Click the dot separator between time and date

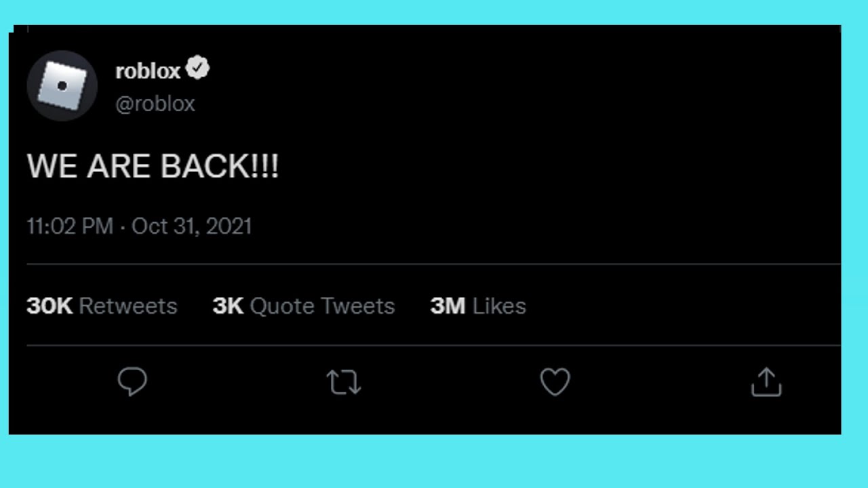click(123, 227)
